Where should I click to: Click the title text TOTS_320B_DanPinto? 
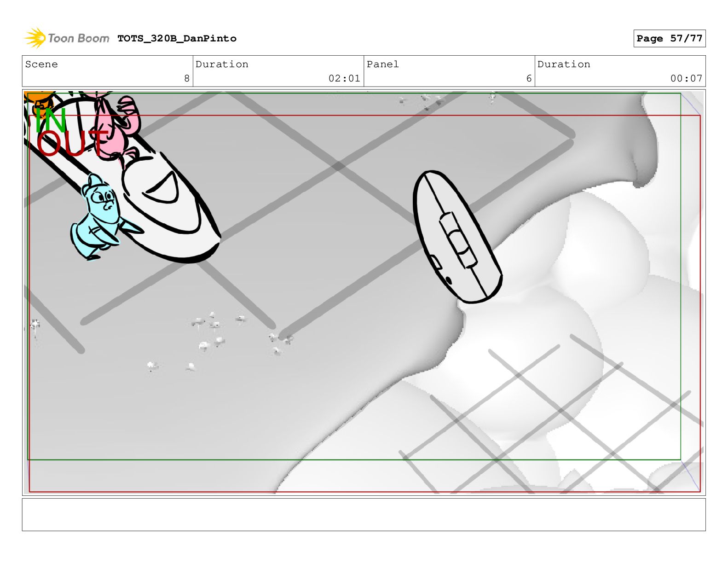click(177, 39)
